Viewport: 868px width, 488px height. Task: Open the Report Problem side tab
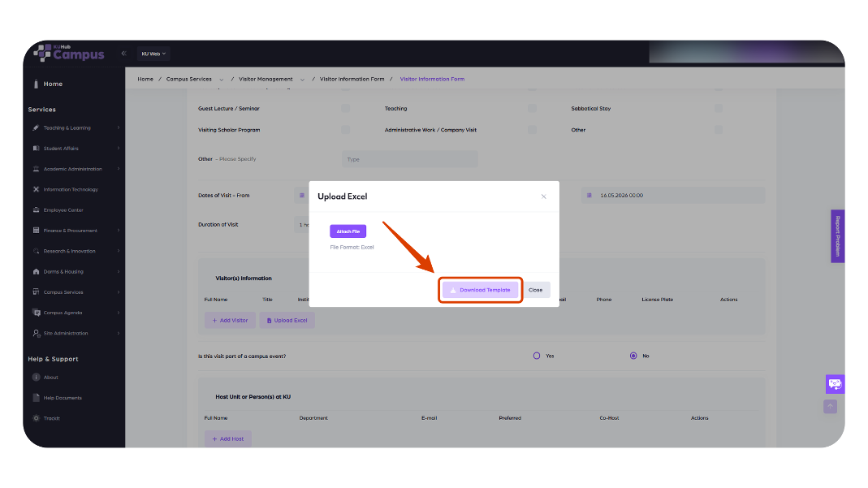(838, 236)
